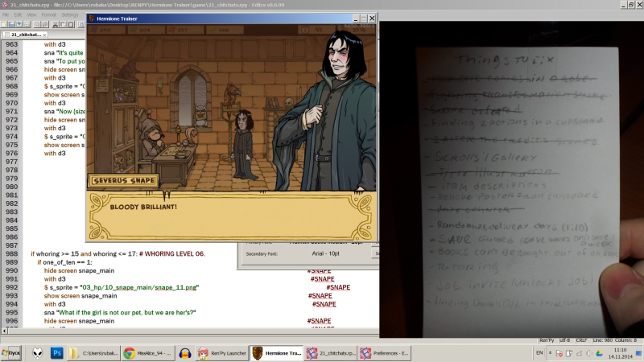Click the Find toolbar icon in Editra
Viewport: 644px width, 362px height.
(x=81, y=25)
